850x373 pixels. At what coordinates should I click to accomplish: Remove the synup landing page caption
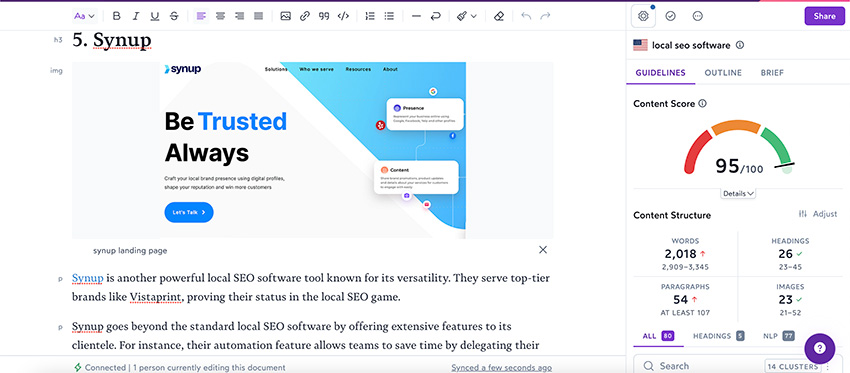[x=543, y=250]
